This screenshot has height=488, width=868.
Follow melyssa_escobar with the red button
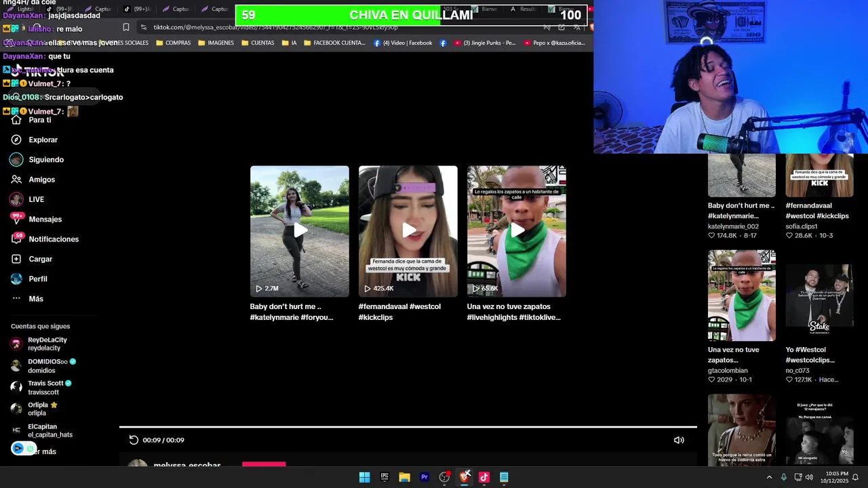tap(264, 464)
